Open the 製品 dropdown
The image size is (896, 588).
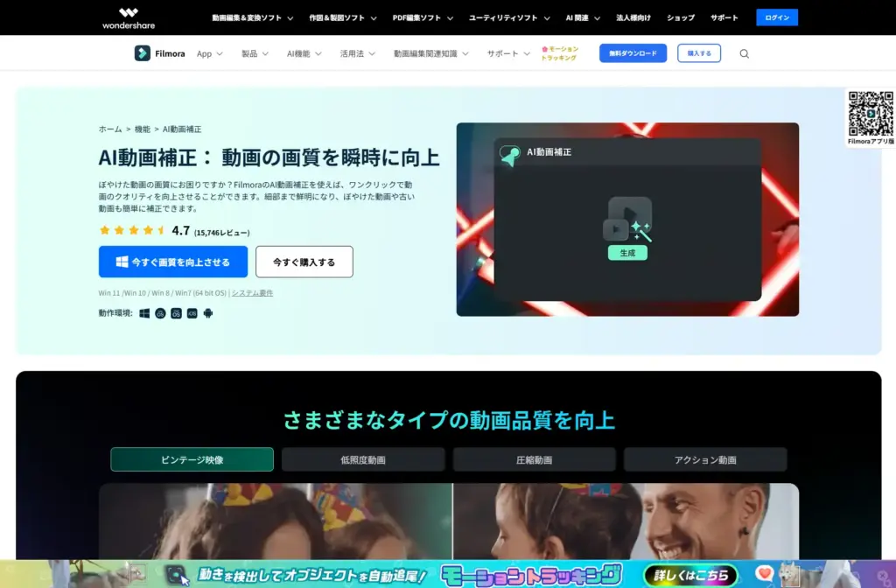coord(255,53)
